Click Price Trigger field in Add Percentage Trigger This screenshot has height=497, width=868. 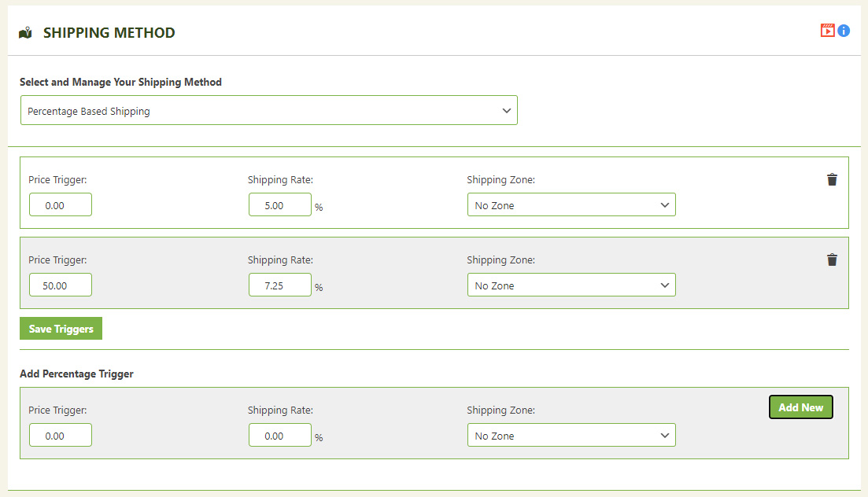click(61, 436)
